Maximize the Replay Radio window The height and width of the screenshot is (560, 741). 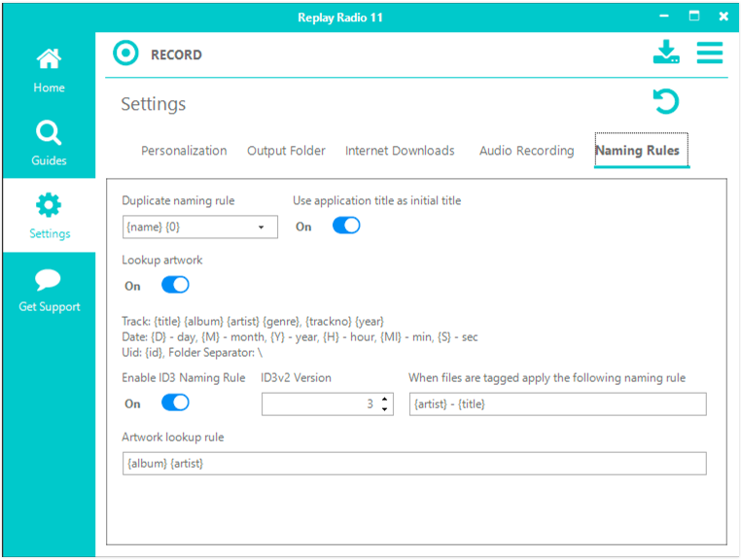pyautogui.click(x=693, y=17)
